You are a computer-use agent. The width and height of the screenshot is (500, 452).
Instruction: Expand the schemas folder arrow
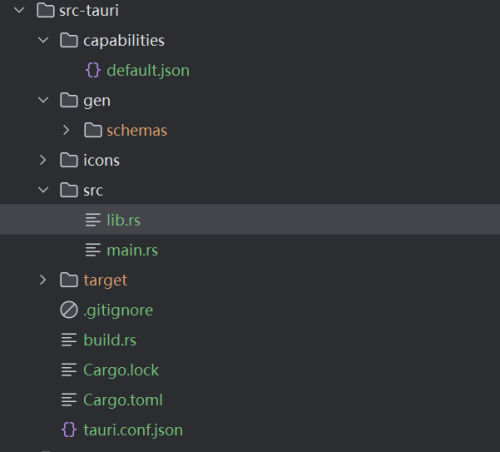pos(66,130)
